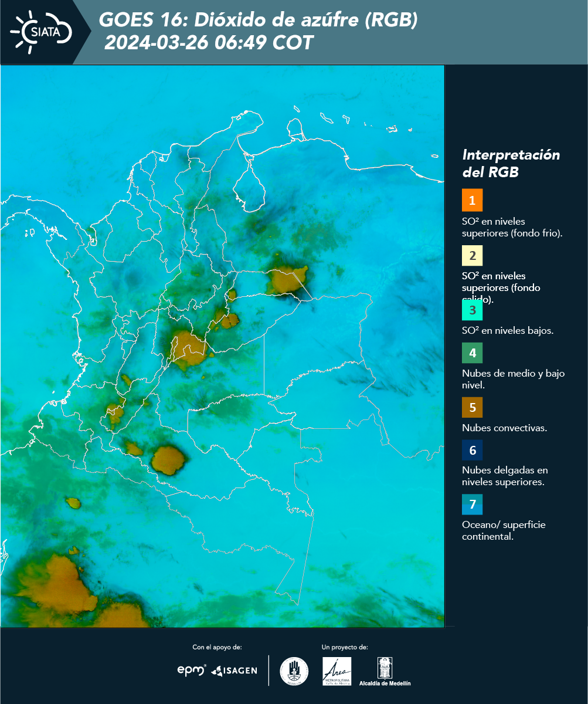Screen dimensions: 588x704
Task: Click the pale yellow swatch numbered 2
Action: (x=473, y=256)
